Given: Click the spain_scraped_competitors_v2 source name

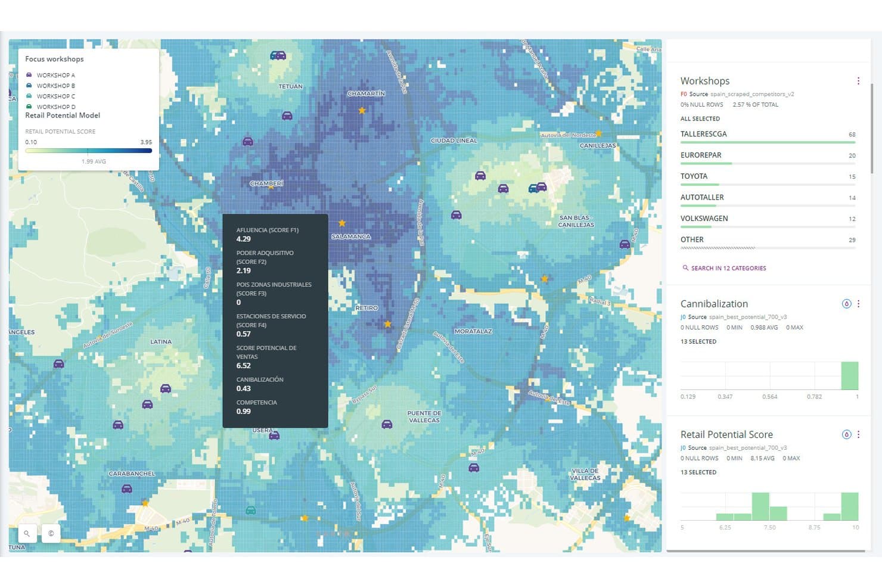Looking at the screenshot, I should point(752,94).
